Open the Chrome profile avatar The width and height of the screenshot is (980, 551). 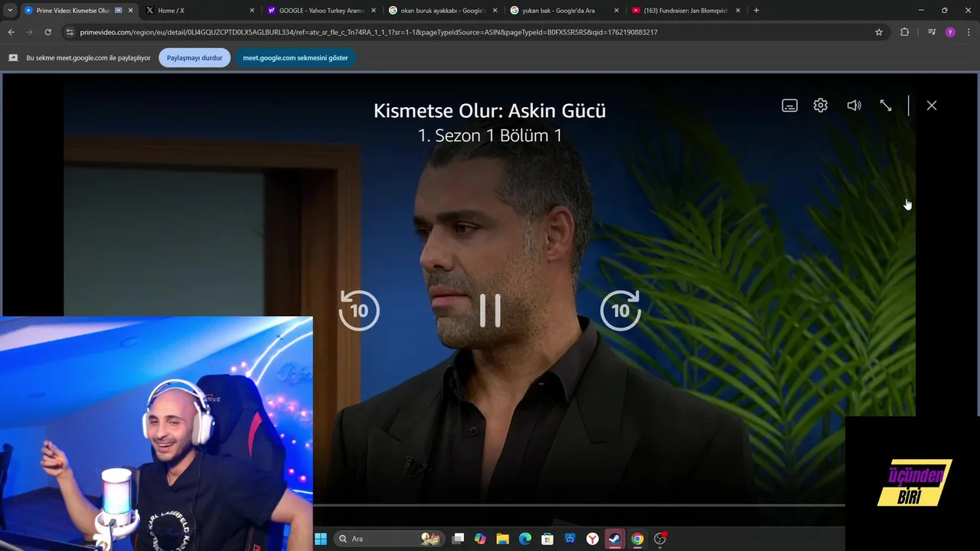coord(950,32)
